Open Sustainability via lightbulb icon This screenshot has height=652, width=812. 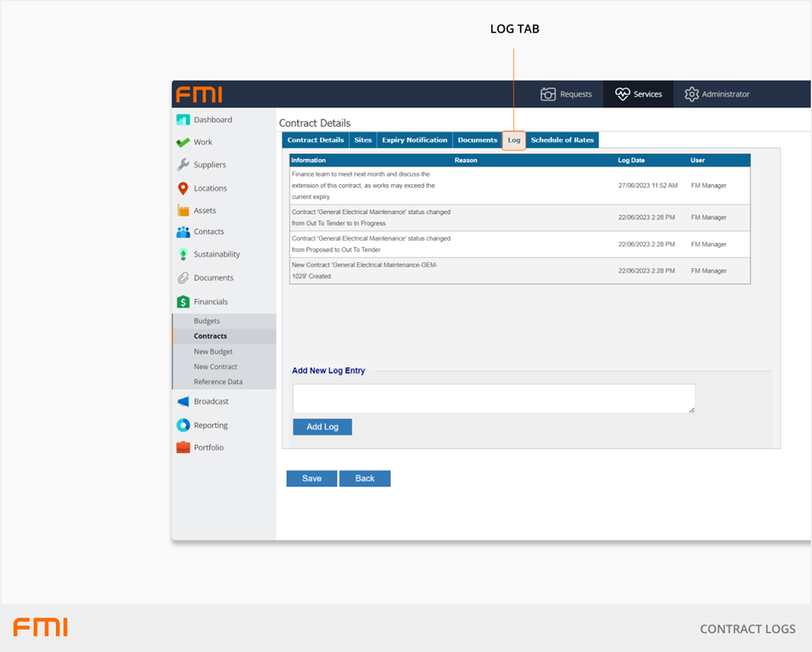coord(183,255)
